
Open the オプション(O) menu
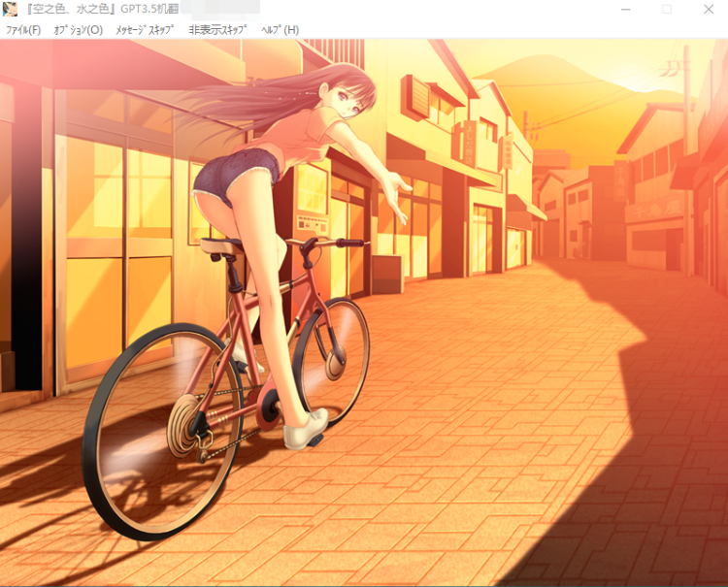pos(78,30)
